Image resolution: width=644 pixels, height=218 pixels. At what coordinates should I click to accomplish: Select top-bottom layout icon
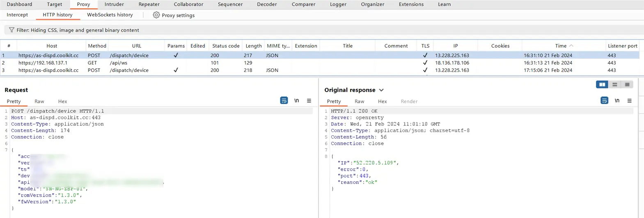click(615, 84)
